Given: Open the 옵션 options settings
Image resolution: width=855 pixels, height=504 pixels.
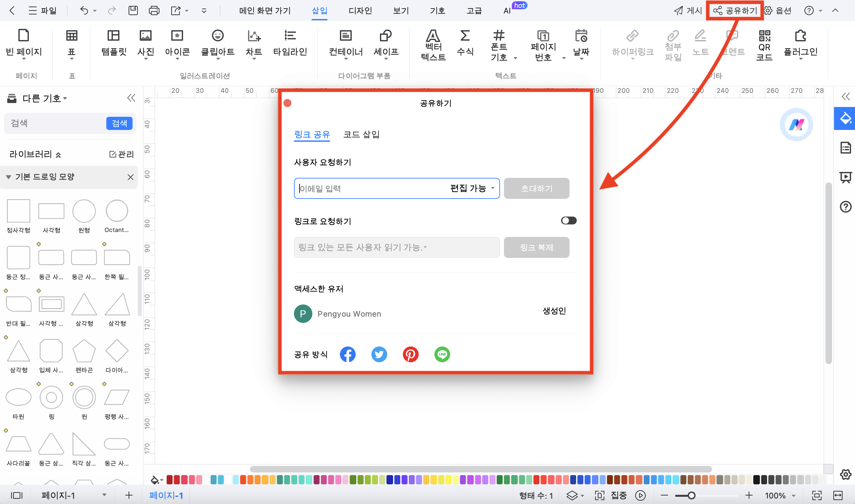Looking at the screenshot, I should pos(778,10).
